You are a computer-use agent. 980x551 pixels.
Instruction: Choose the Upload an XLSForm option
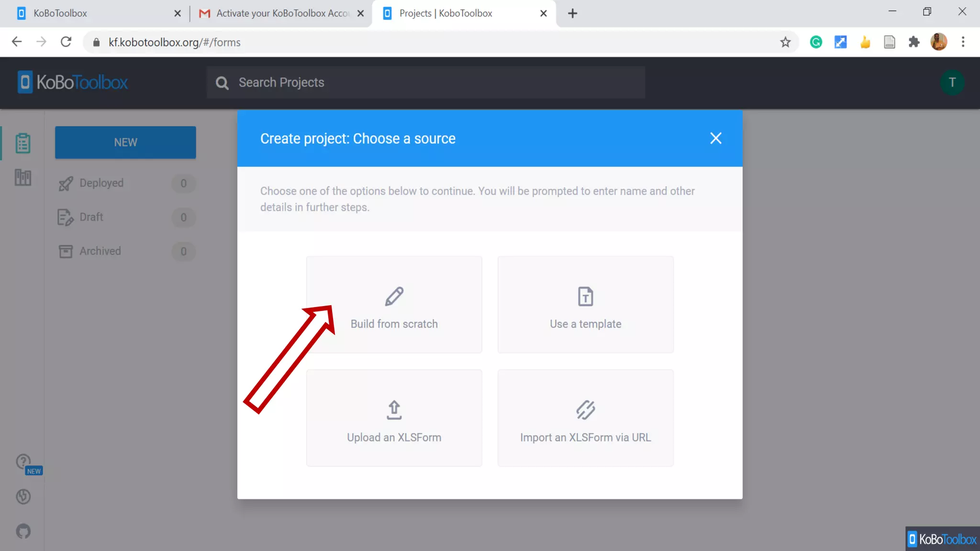click(x=394, y=418)
